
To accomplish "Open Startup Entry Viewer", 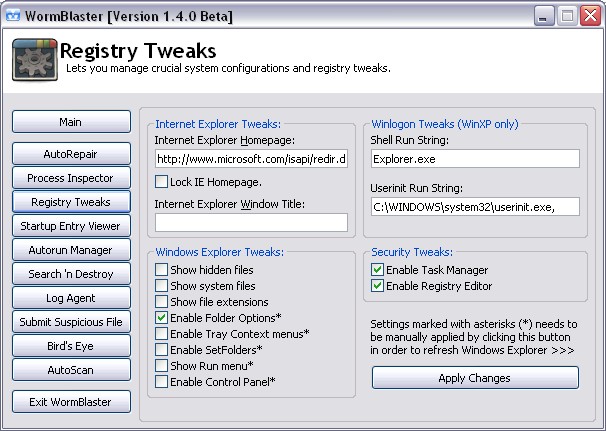I will pos(71,226).
